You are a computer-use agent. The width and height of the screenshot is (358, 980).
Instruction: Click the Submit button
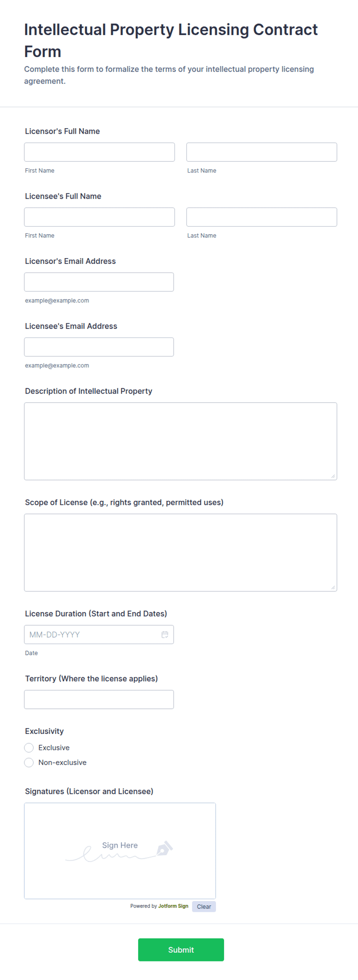181,950
